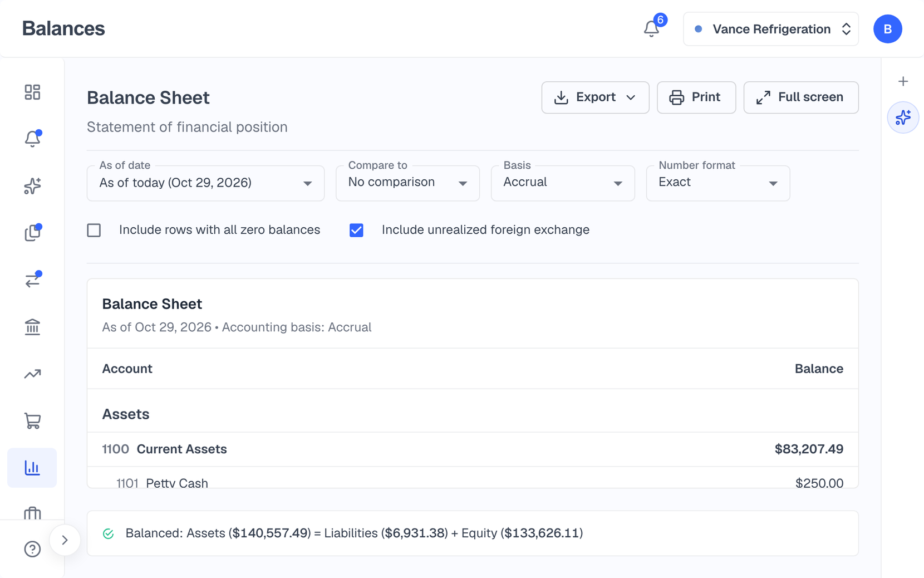Open the sidebar notifications bell icon

[32, 139]
